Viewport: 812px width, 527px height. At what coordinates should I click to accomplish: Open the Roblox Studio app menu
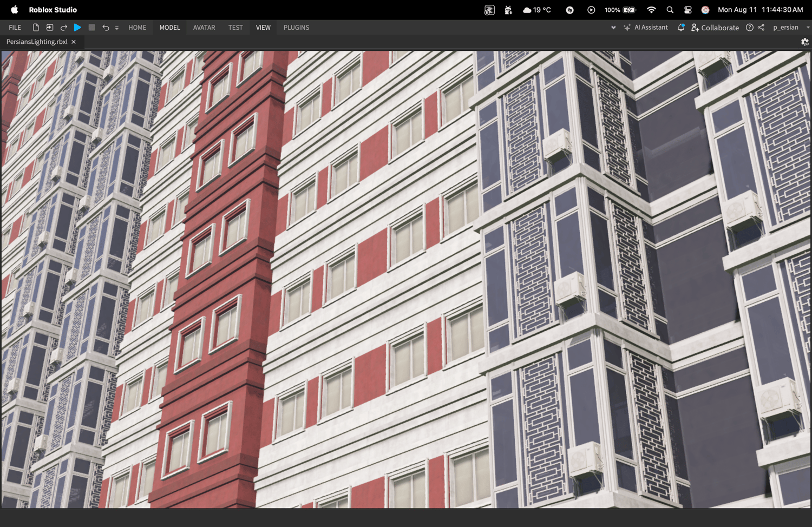click(53, 10)
